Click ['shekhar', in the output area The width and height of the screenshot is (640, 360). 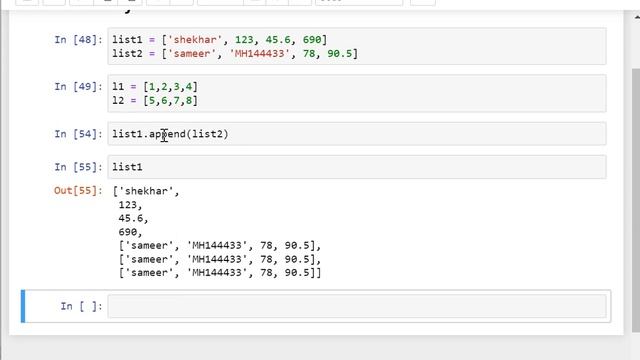146,191
